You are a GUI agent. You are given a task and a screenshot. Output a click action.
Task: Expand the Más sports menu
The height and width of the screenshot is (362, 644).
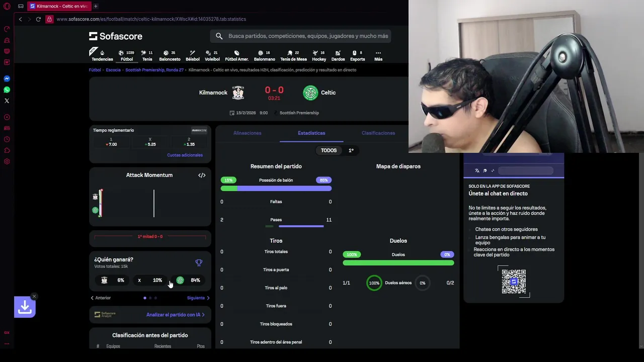click(378, 56)
